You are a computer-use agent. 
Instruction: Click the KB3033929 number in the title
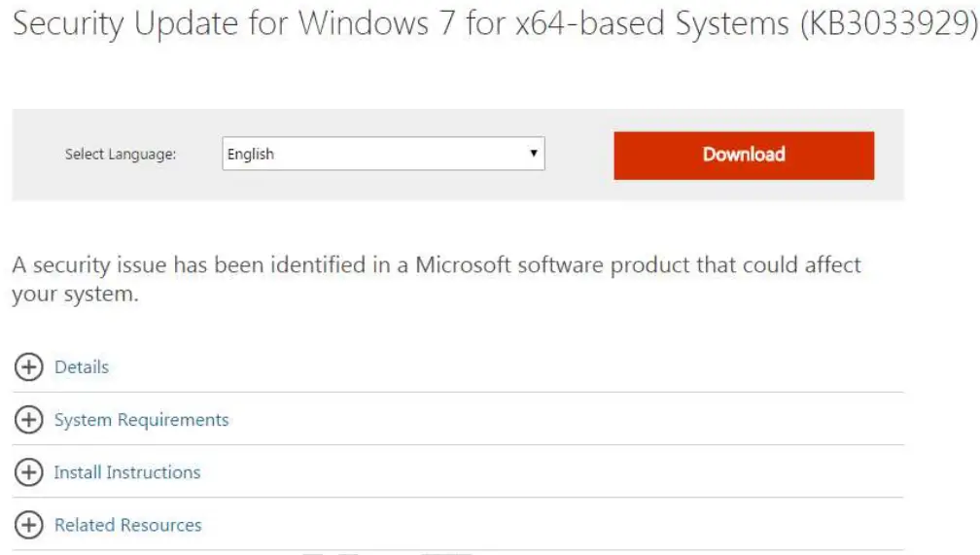click(885, 25)
